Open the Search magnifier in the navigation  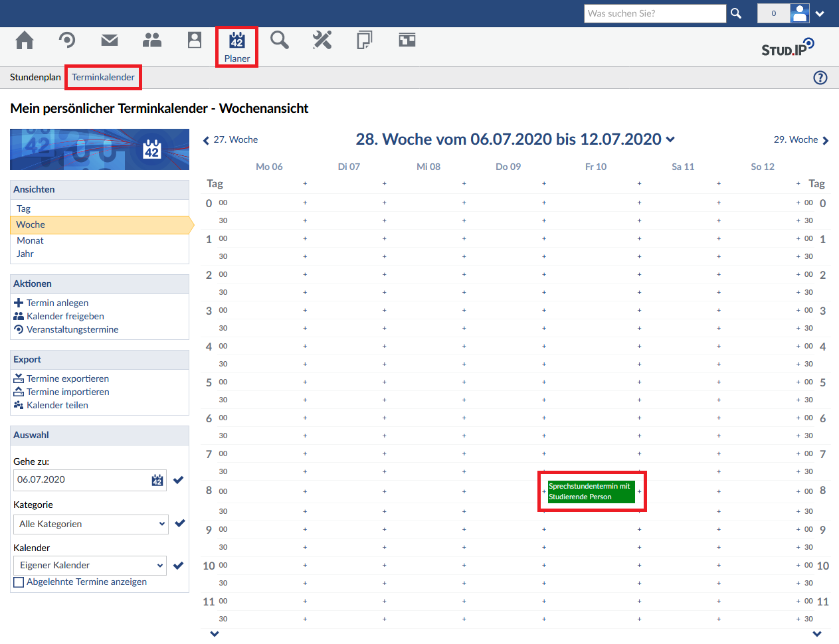click(280, 41)
